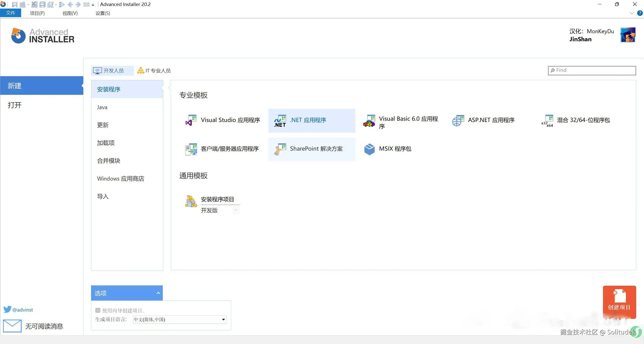Click the Save floppy disk icon in toolbar

(x=15, y=5)
